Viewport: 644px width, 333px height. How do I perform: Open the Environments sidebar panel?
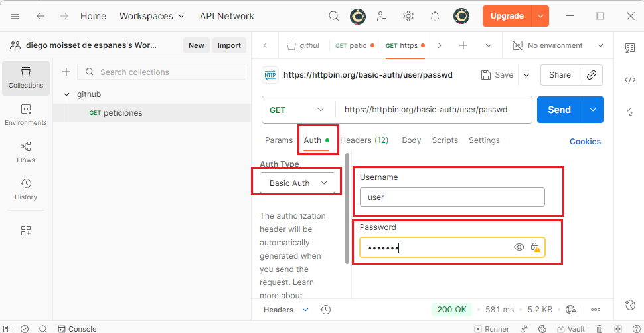click(x=26, y=115)
